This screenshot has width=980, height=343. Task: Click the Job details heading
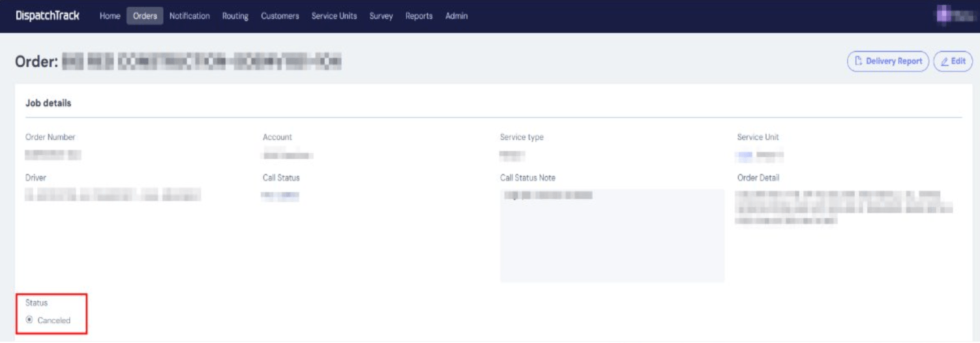pos(48,103)
